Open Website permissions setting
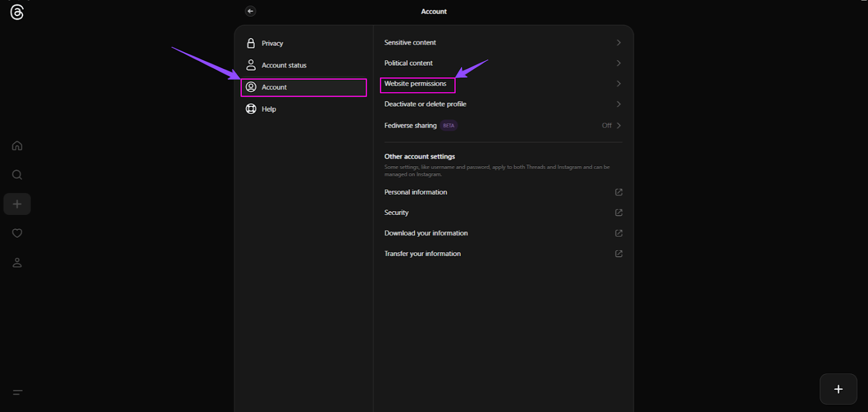Viewport: 868px width, 412px height. click(x=503, y=84)
